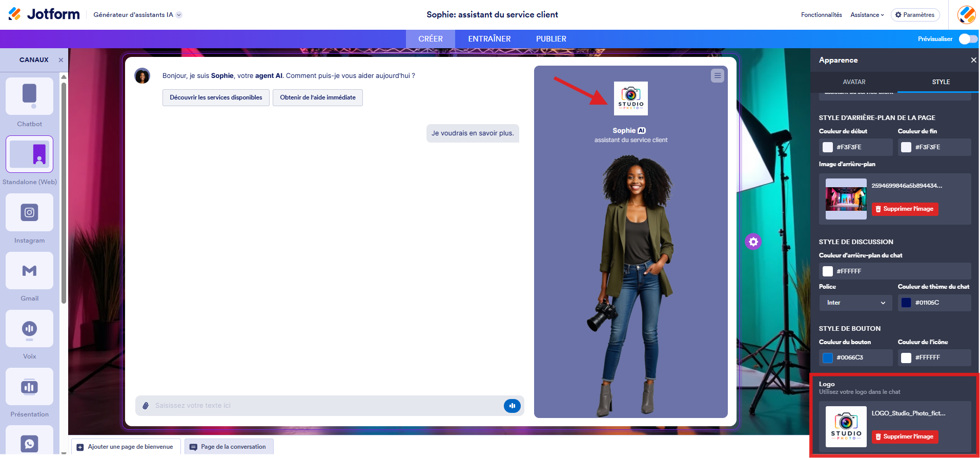Open the purple gear settings icon
The width and height of the screenshot is (980, 458).
753,242
